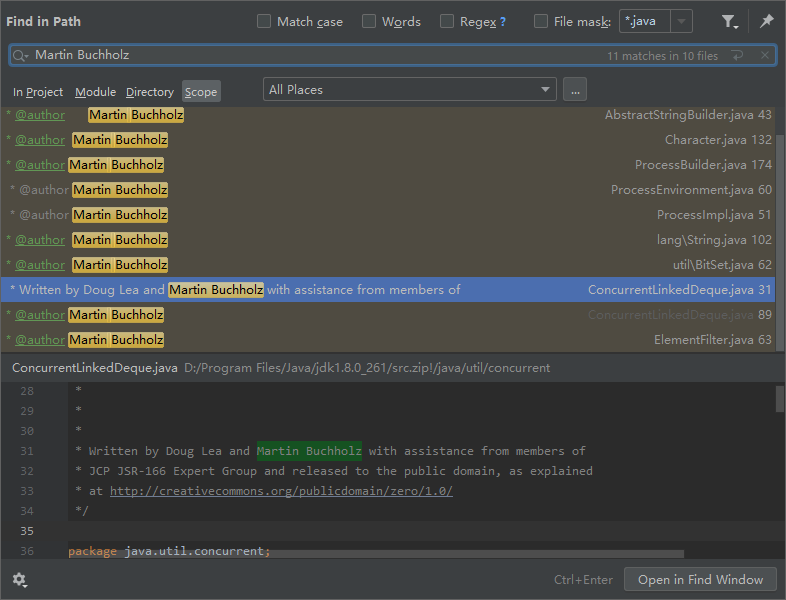Open the filter search results icon
Viewport: 786px width, 600px height.
[729, 22]
